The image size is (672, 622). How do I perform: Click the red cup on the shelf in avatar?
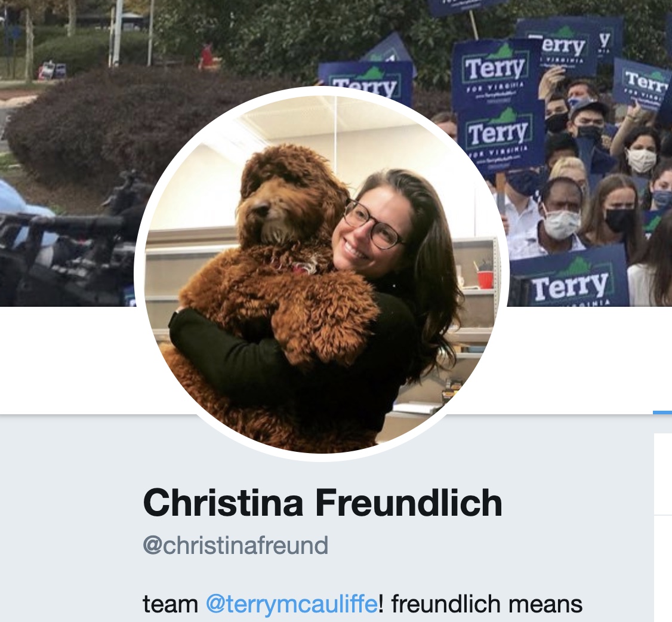pyautogui.click(x=485, y=279)
